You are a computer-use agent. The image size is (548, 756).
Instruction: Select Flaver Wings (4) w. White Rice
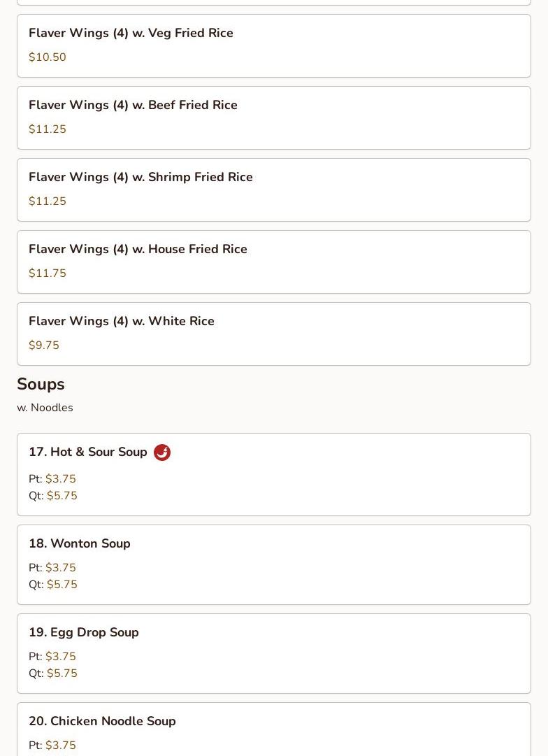(x=122, y=321)
